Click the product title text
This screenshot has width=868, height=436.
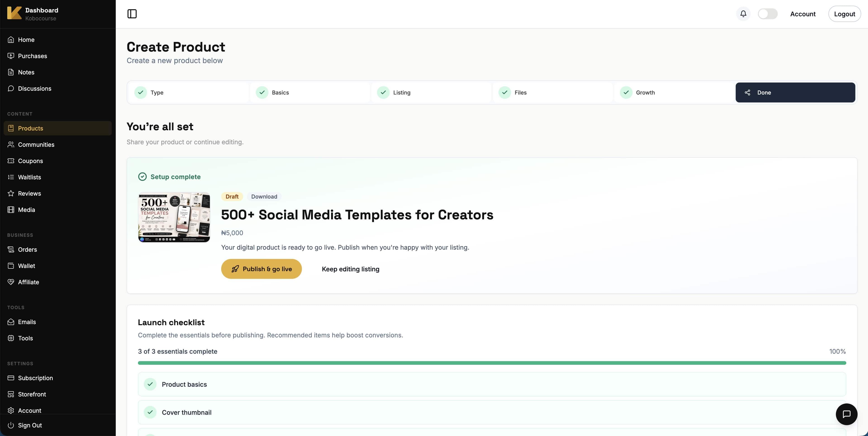tap(357, 215)
